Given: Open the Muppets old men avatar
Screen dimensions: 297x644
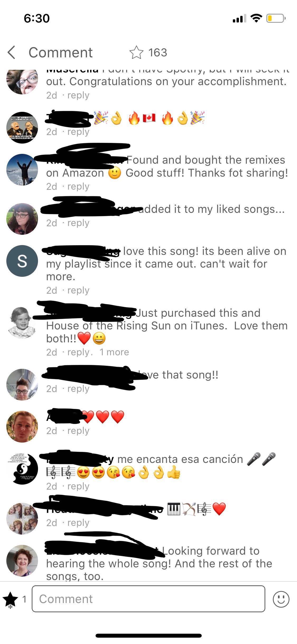Looking at the screenshot, I should pos(22,128).
